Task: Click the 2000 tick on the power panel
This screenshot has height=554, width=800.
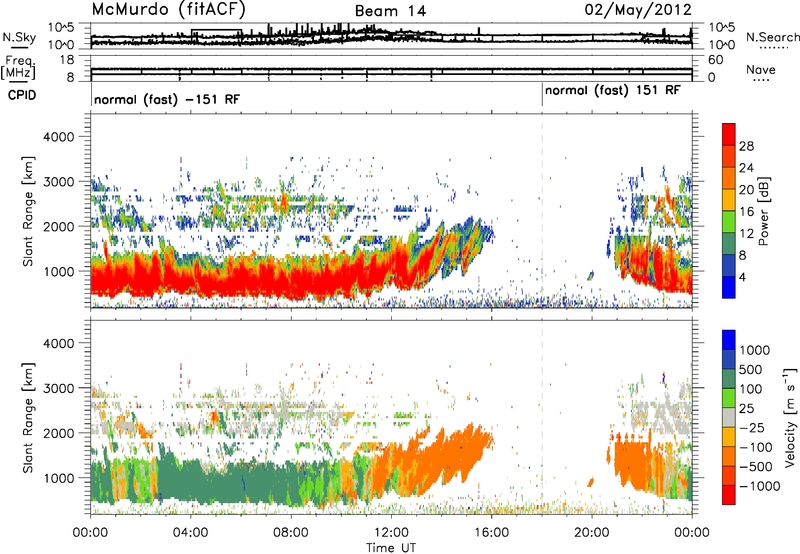Action: tap(58, 226)
